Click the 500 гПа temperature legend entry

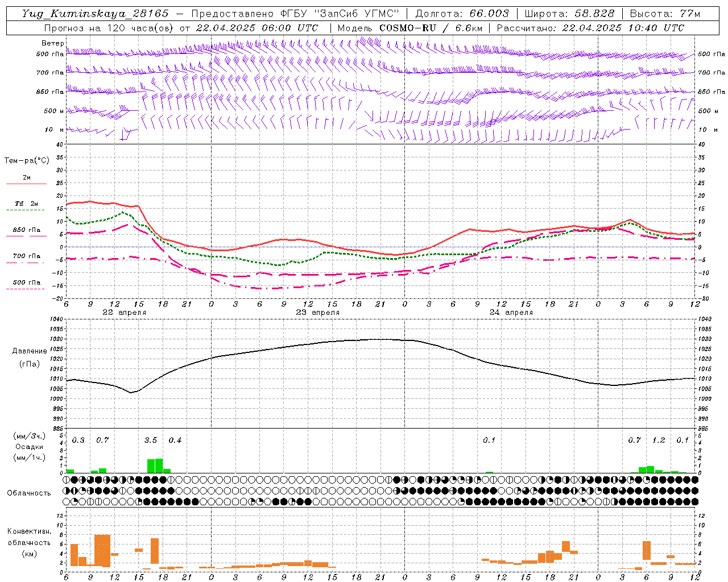click(x=27, y=282)
